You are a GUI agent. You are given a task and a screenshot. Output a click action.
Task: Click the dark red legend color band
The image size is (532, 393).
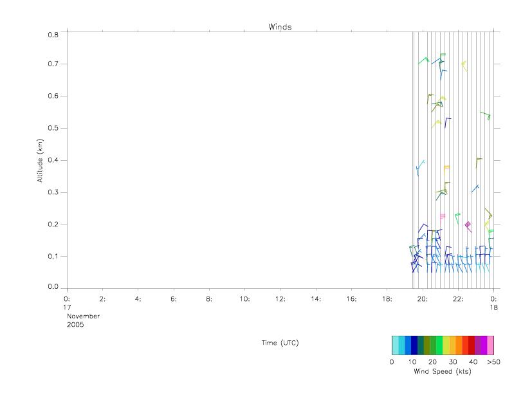click(x=472, y=345)
